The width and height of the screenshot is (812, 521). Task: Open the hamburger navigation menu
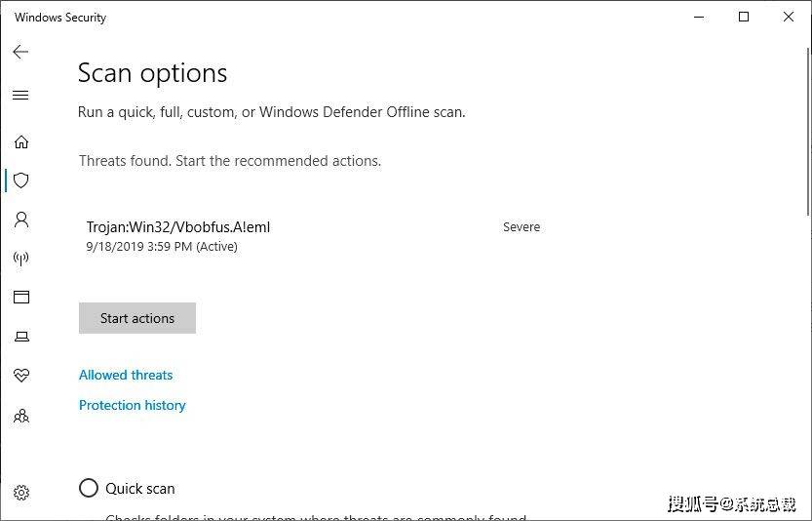20,95
